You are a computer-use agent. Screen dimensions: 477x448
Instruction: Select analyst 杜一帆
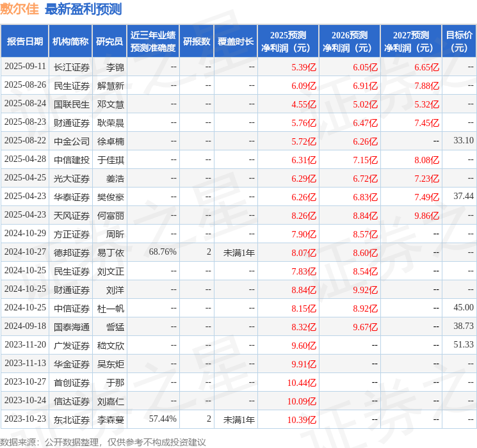[x=110, y=308]
